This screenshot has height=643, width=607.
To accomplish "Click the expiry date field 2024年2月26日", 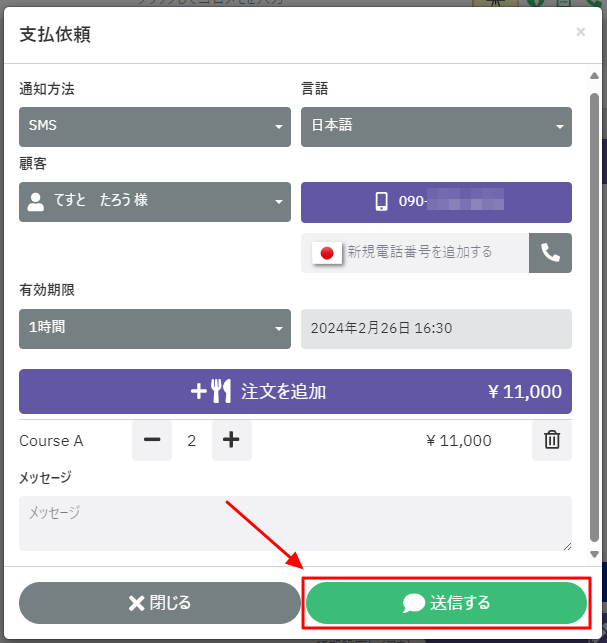I will [436, 329].
